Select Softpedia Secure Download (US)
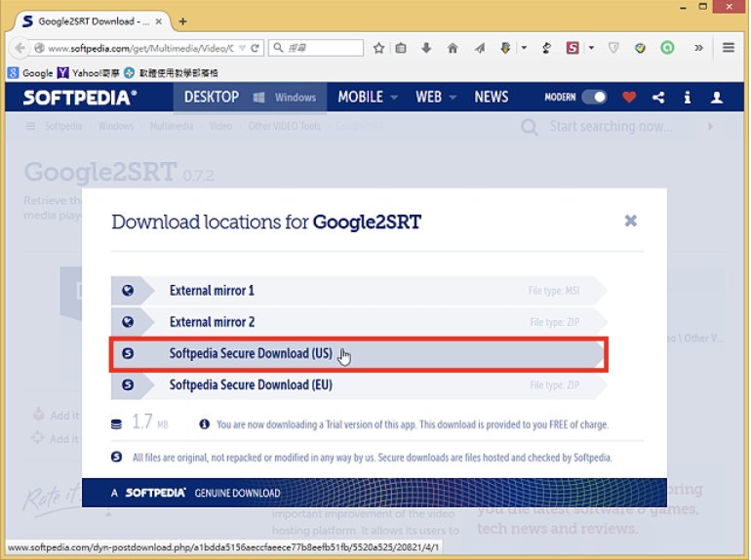This screenshot has width=751, height=560. (x=358, y=354)
